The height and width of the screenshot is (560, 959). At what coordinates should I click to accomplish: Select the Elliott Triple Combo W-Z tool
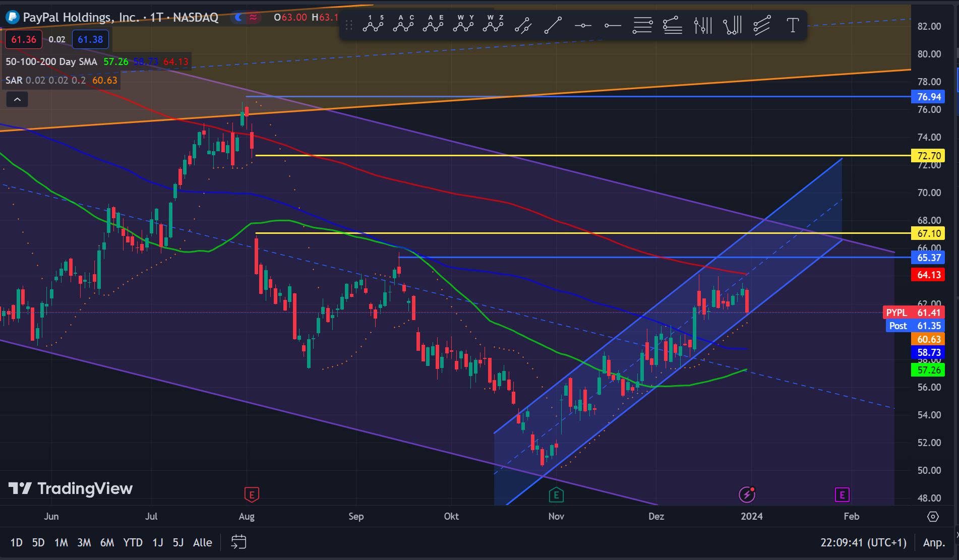click(493, 24)
